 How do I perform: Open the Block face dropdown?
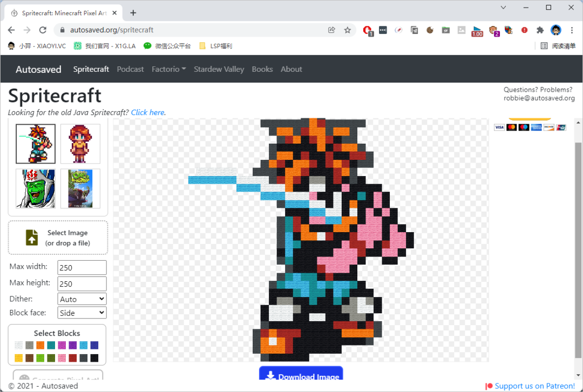pyautogui.click(x=82, y=313)
